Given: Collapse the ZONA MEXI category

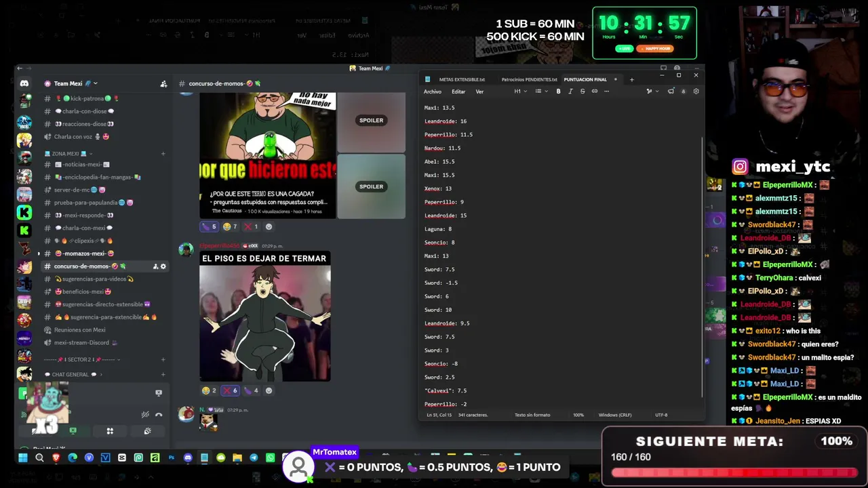Looking at the screenshot, I should [69, 154].
